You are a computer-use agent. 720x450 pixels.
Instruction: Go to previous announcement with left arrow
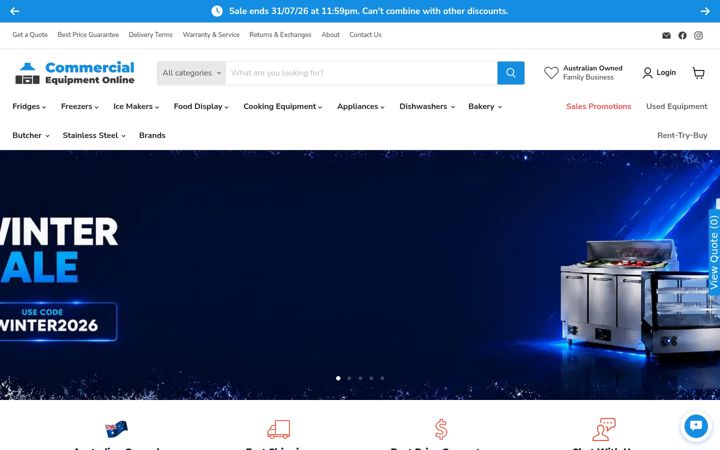click(x=15, y=11)
